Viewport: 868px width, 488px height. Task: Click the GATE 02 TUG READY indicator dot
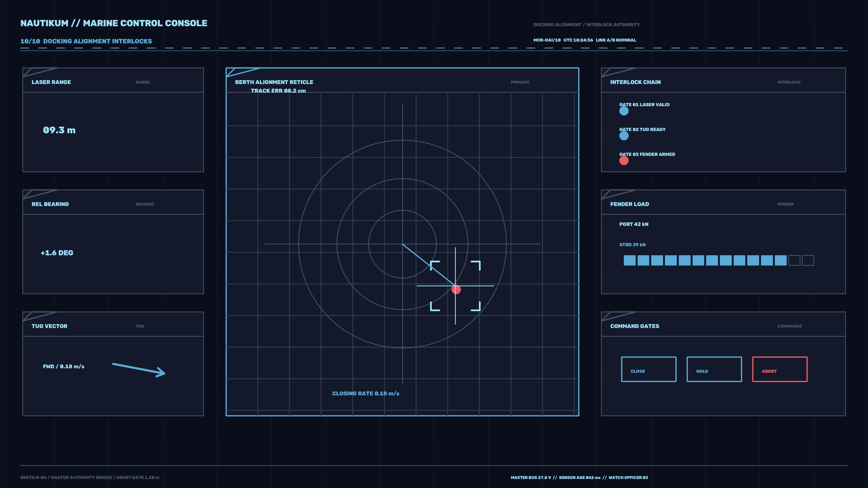pos(624,136)
